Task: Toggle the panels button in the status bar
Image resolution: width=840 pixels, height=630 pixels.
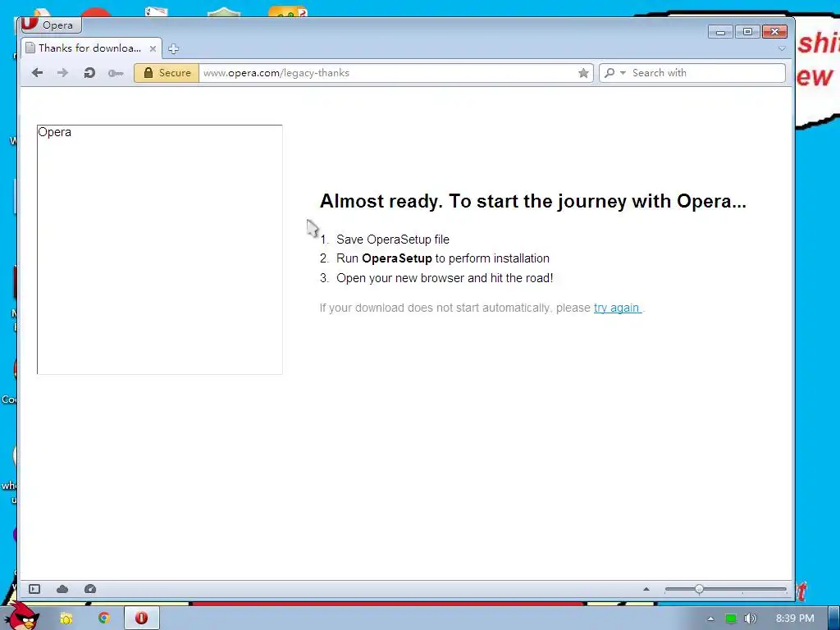Action: click(x=34, y=589)
